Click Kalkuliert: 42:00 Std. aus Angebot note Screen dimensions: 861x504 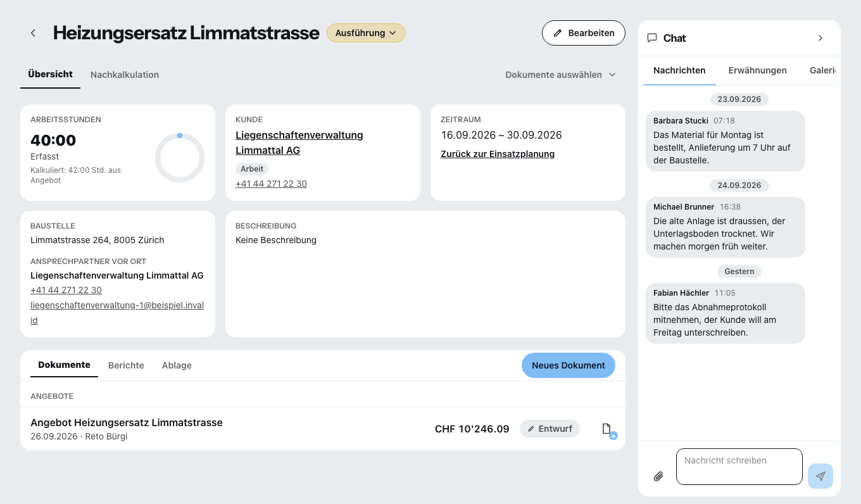pyautogui.click(x=75, y=175)
